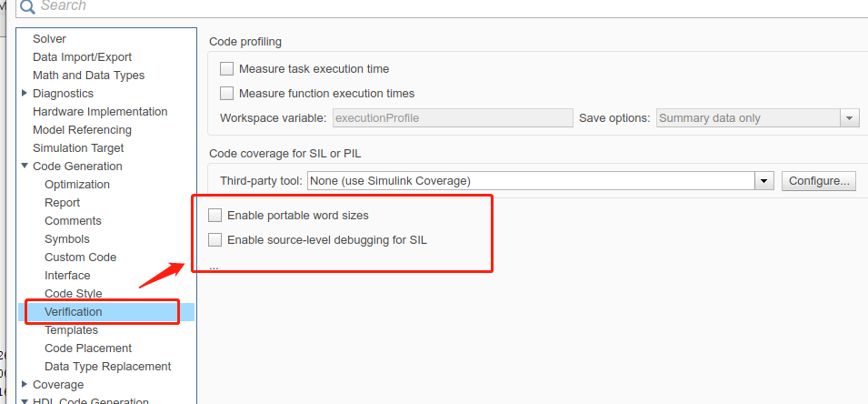Click the Workspace variable input field
The height and width of the screenshot is (404, 868).
[453, 117]
